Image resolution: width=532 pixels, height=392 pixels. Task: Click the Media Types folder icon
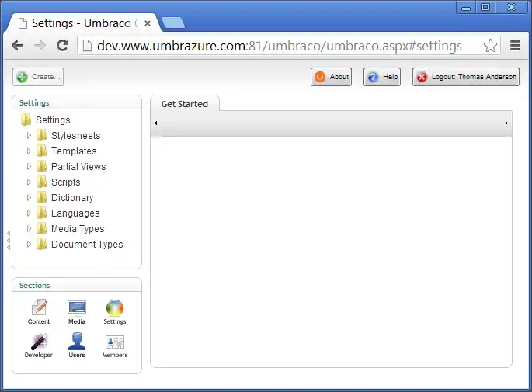[x=41, y=228]
